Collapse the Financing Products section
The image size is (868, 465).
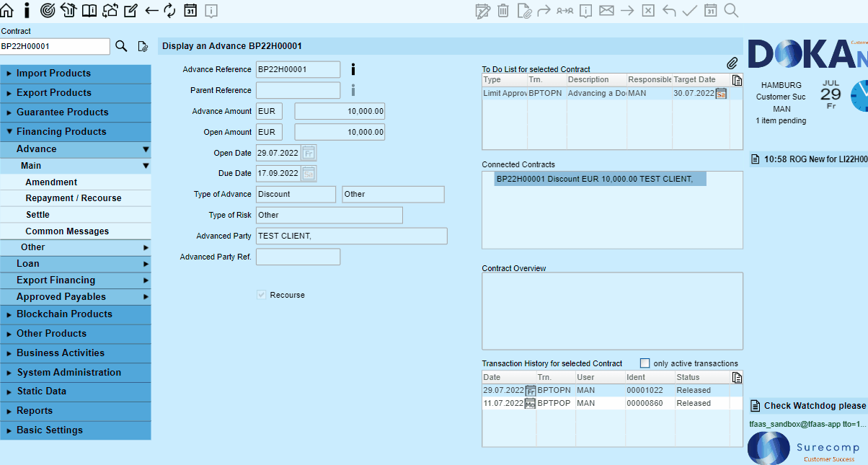coord(61,132)
